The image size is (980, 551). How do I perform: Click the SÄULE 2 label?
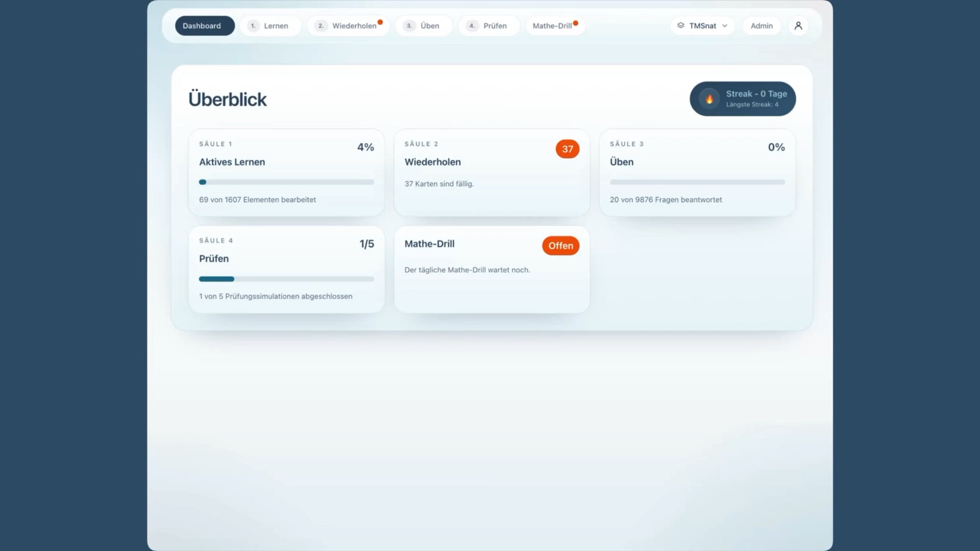(x=421, y=144)
